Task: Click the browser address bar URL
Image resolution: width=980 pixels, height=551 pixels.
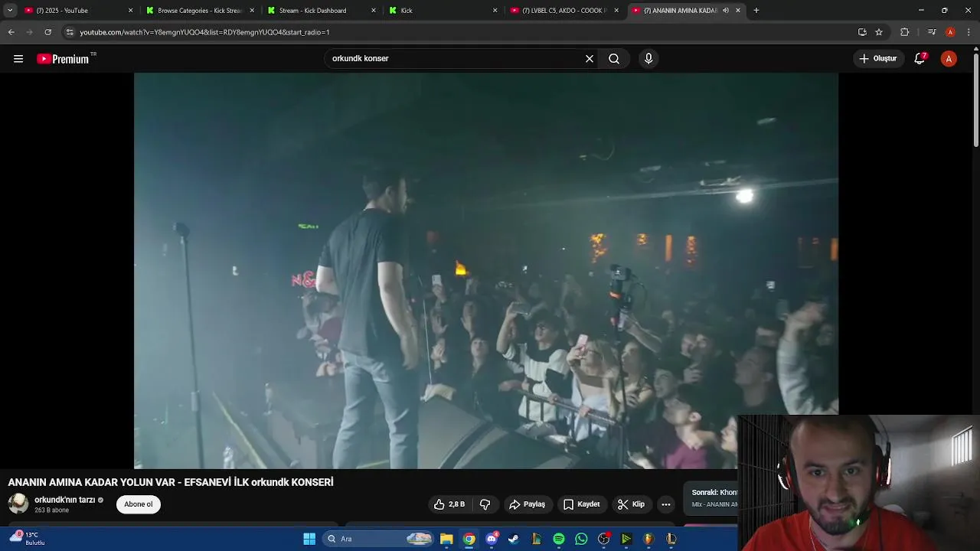Action: tap(204, 32)
